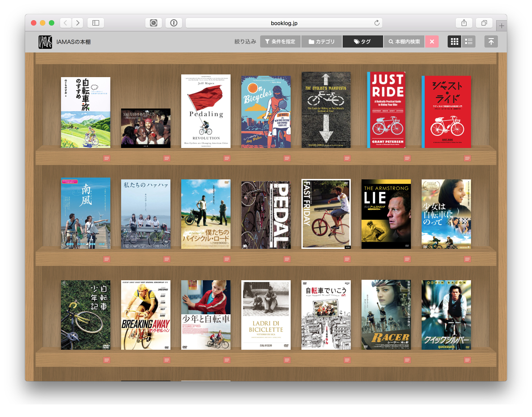Open review note under Pedaling Revolution
Image resolution: width=532 pixels, height=417 pixels.
click(x=227, y=158)
